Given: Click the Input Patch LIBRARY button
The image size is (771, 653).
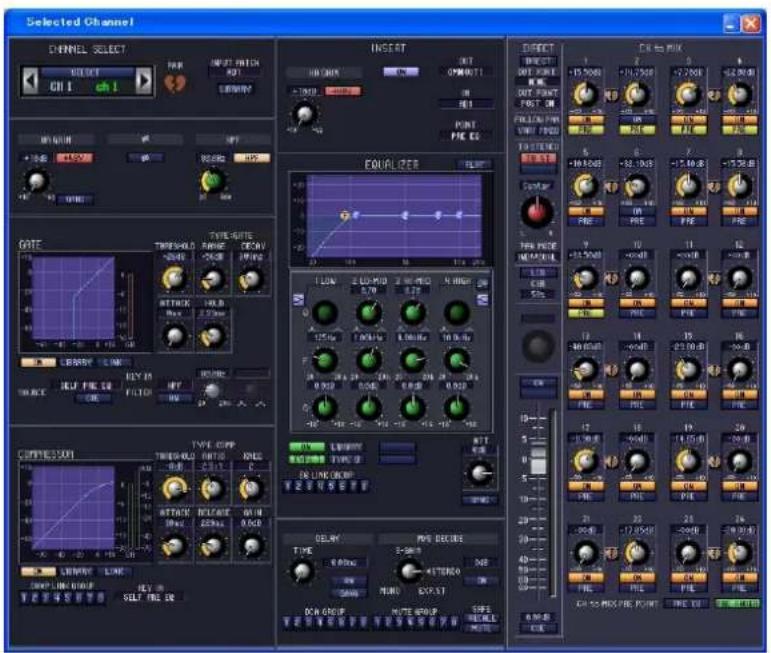Looking at the screenshot, I should click(235, 89).
